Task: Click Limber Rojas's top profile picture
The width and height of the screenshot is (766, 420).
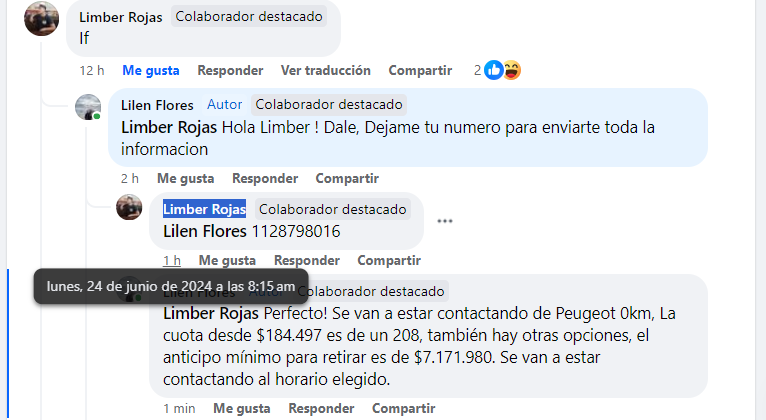Action: [x=41, y=18]
